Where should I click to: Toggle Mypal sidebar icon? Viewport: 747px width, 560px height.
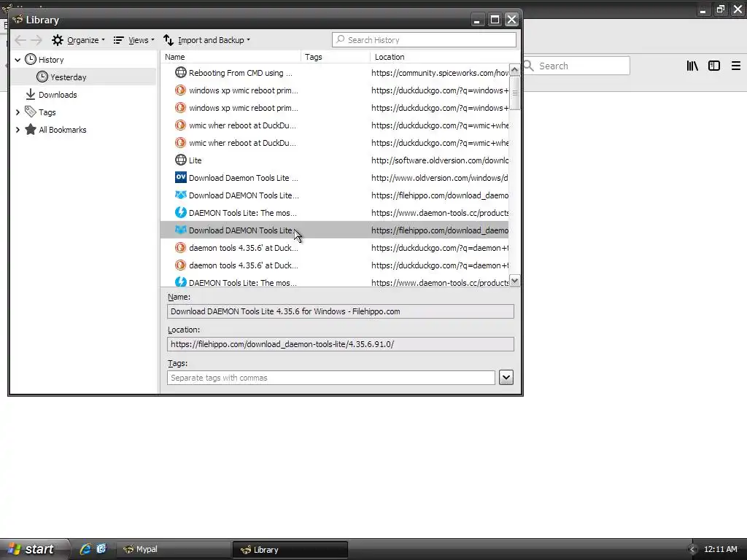(x=714, y=66)
